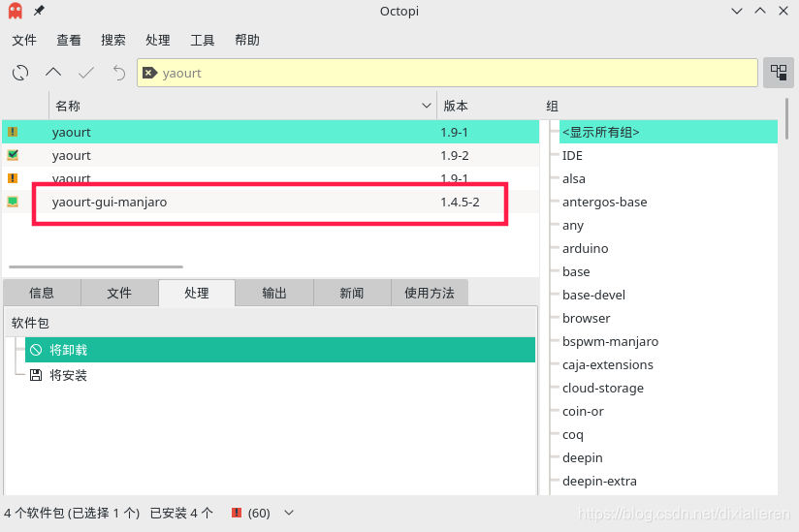This screenshot has height=532, width=799.
Task: Select the yaourt 1.9-2 package row
Action: [x=271, y=155]
